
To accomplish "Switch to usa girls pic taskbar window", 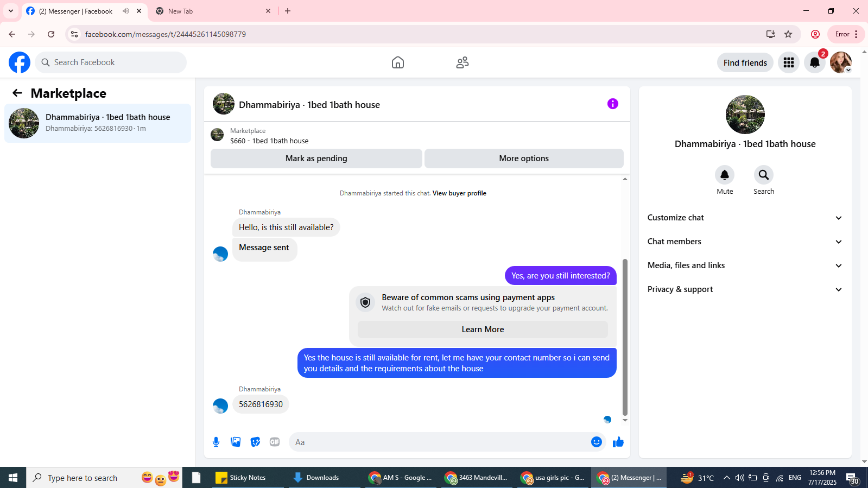I will (x=553, y=478).
